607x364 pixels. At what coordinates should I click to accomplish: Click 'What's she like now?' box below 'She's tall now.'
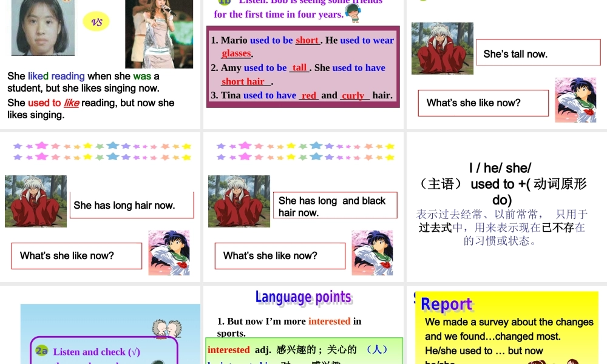[483, 103]
